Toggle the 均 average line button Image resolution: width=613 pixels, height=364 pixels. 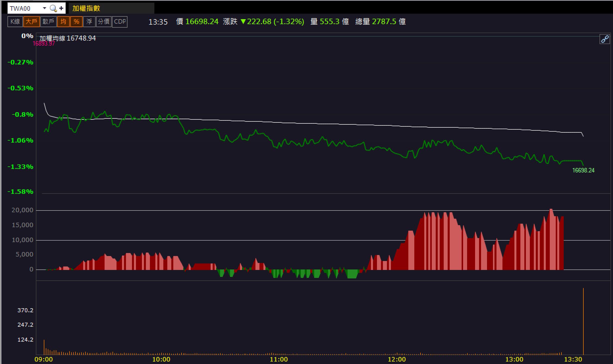pos(63,22)
